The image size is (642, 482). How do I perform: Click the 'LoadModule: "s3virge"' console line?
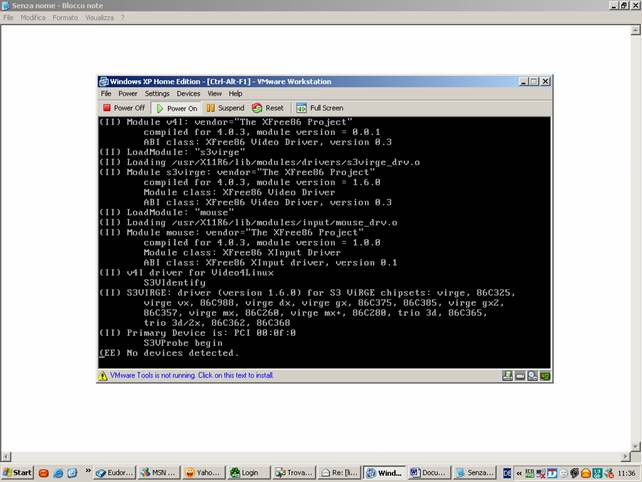coord(172,152)
